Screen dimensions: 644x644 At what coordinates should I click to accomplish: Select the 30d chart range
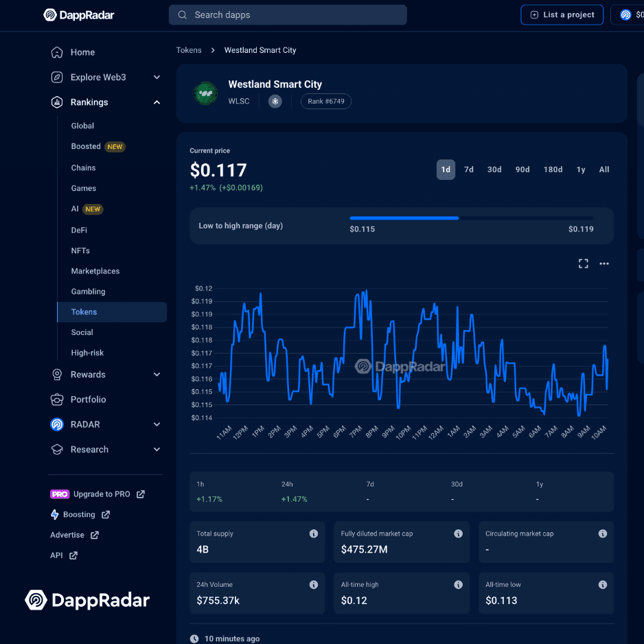click(x=494, y=170)
